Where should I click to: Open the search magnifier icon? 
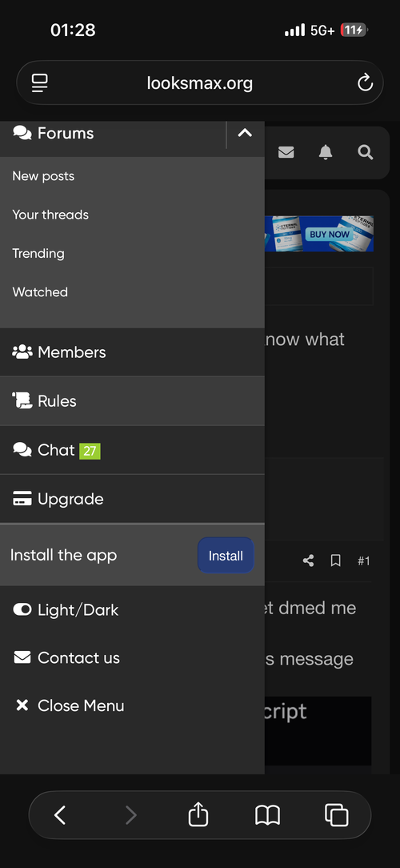pyautogui.click(x=365, y=152)
